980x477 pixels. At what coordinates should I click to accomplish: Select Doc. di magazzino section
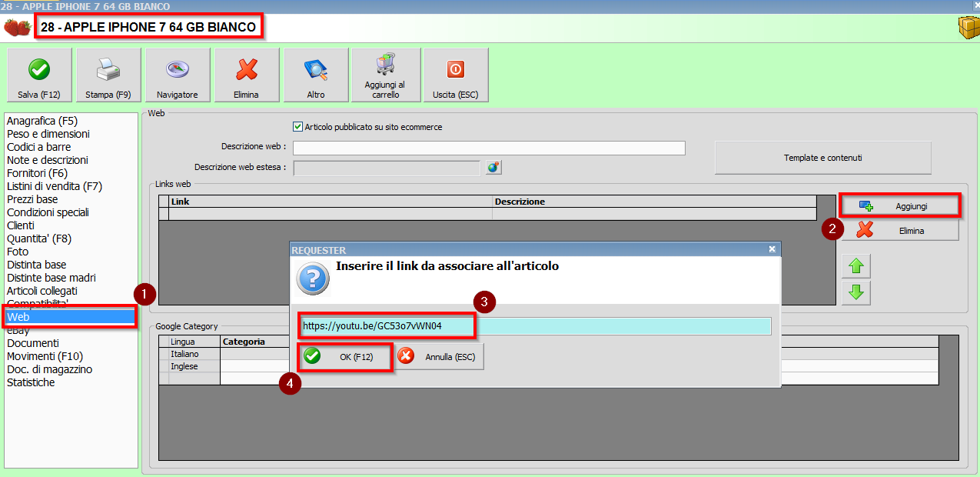tap(50, 369)
